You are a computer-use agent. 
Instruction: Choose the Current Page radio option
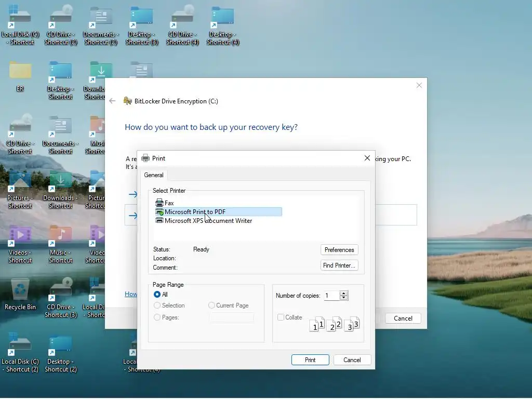coord(211,305)
